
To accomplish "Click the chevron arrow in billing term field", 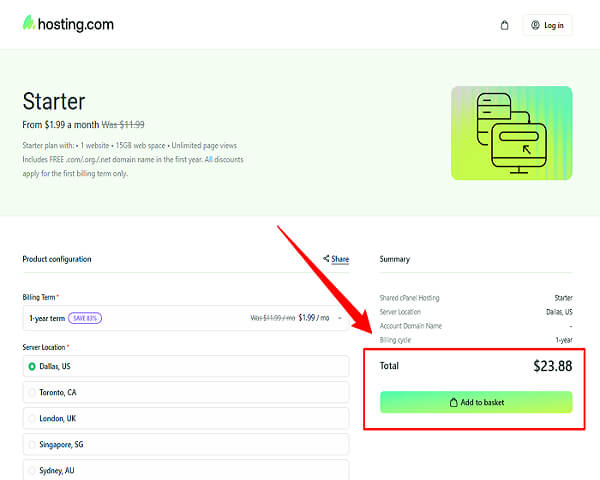I will point(339,318).
